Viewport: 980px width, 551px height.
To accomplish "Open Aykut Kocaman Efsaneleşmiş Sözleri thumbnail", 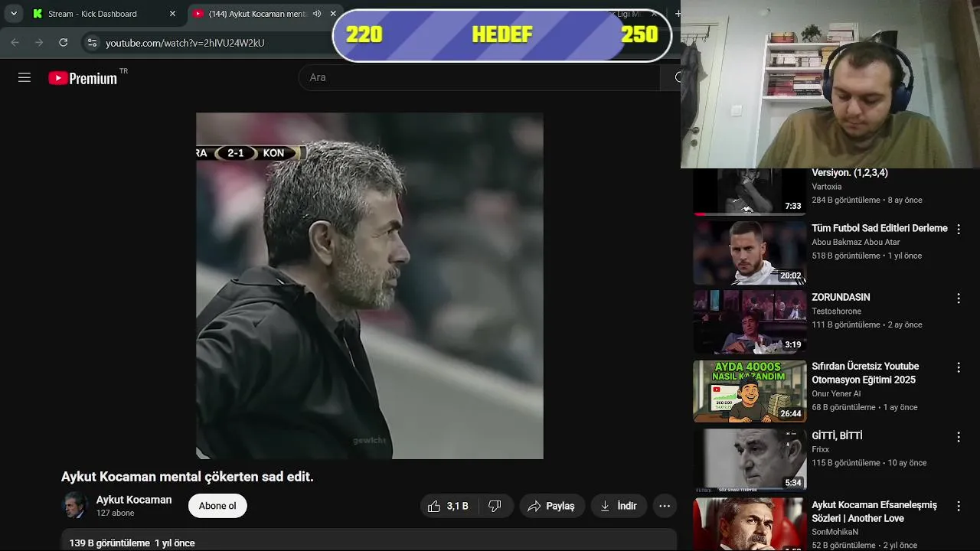I will [x=750, y=525].
